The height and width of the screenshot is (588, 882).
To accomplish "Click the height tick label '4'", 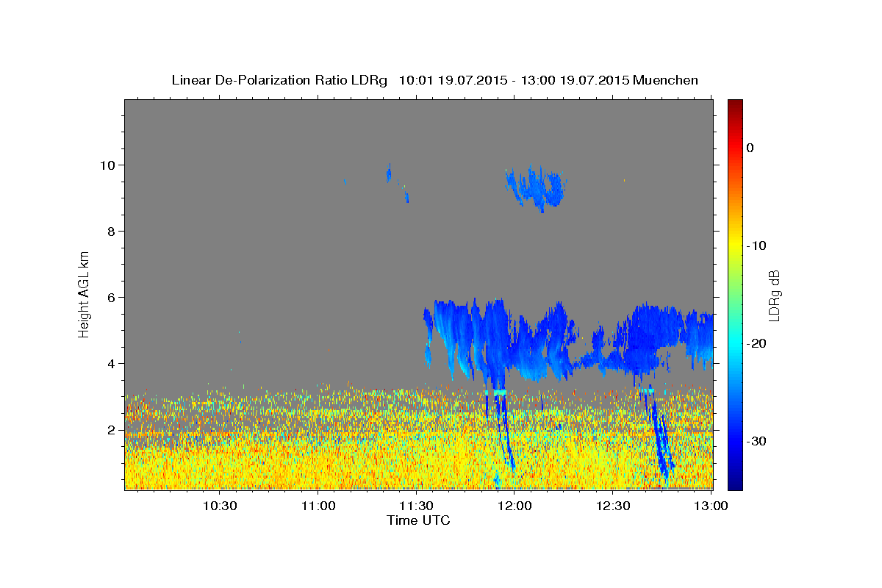I will tap(112, 363).
